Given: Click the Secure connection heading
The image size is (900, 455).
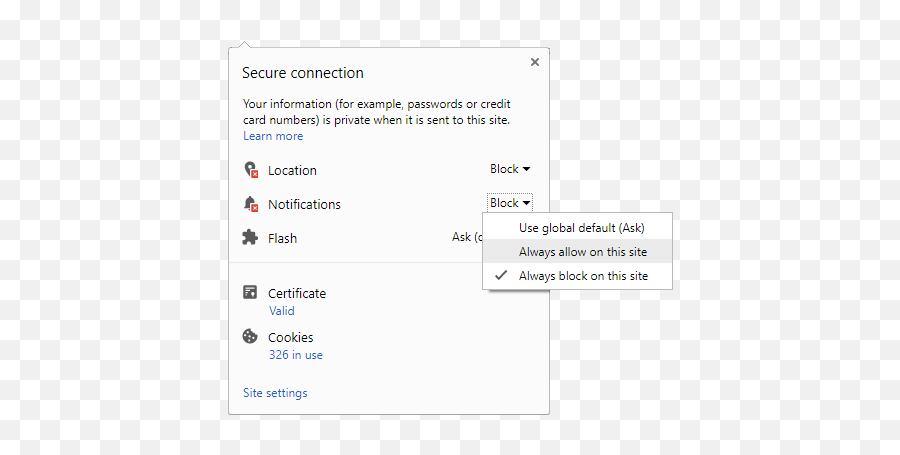Looking at the screenshot, I should click(x=303, y=73).
